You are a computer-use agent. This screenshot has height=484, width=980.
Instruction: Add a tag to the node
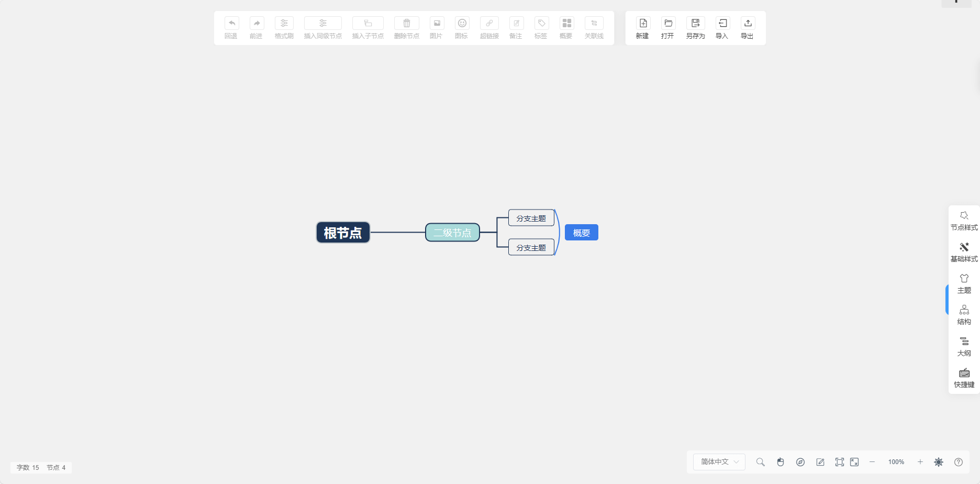541,27
